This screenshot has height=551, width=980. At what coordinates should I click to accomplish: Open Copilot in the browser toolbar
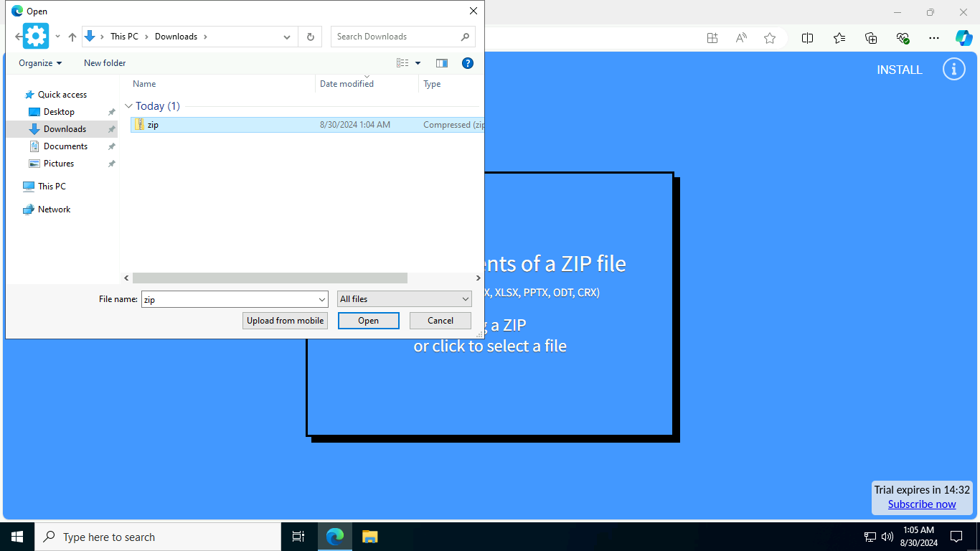[963, 38]
